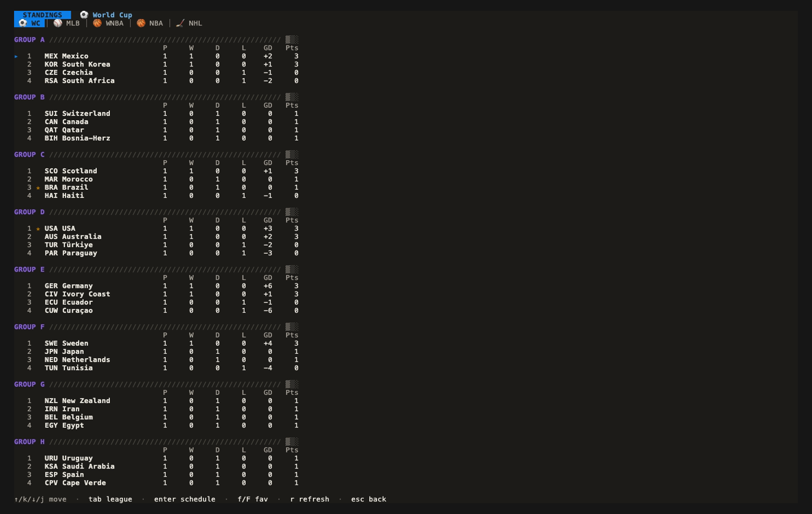
Task: Click the favorite star next to Brazil
Action: point(38,188)
